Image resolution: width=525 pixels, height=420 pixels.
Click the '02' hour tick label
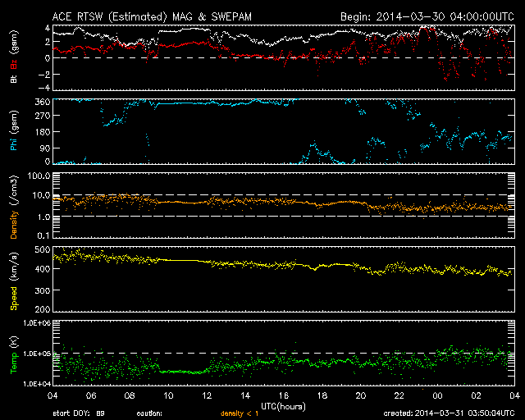[476, 395]
